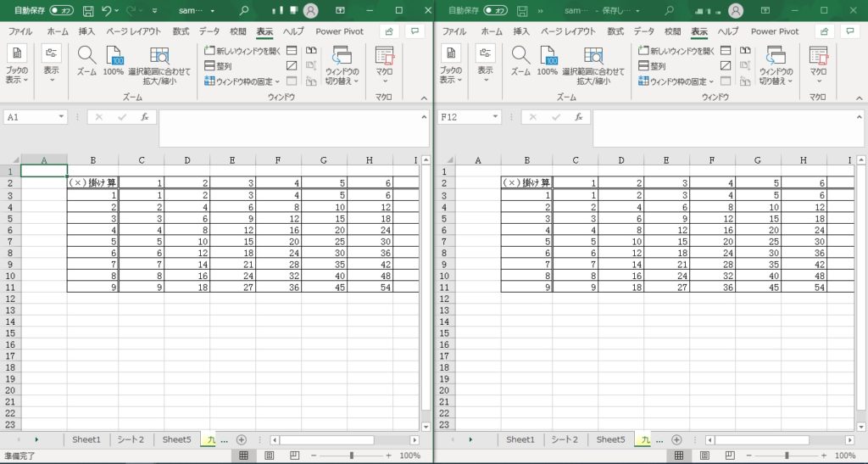Open the マクロ dropdown in the right window
Screen dimensions: 868x464
tap(817, 72)
